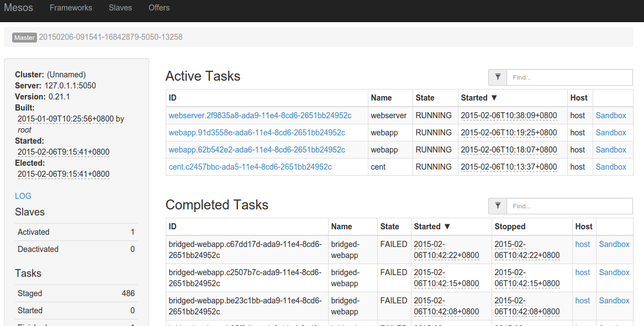644x326 pixels.
Task: Select the webapp.62b542e2 task ID
Action: pos(257,150)
